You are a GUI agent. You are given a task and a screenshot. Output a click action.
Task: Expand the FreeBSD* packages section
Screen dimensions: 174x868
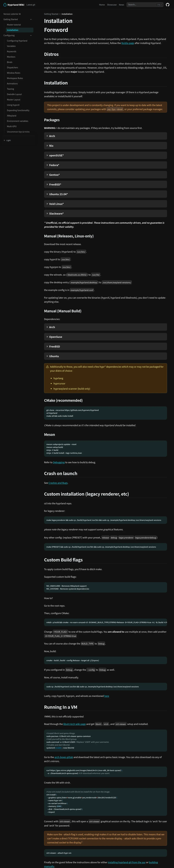click(105, 185)
